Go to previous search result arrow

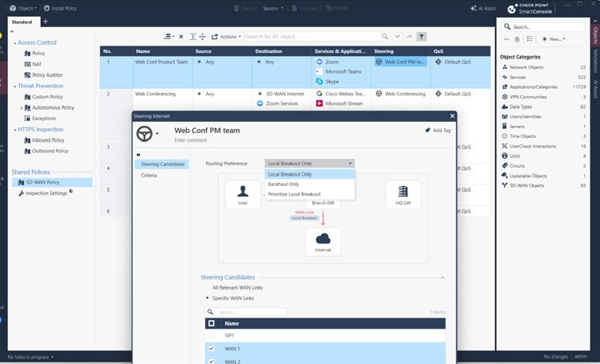(x=409, y=37)
